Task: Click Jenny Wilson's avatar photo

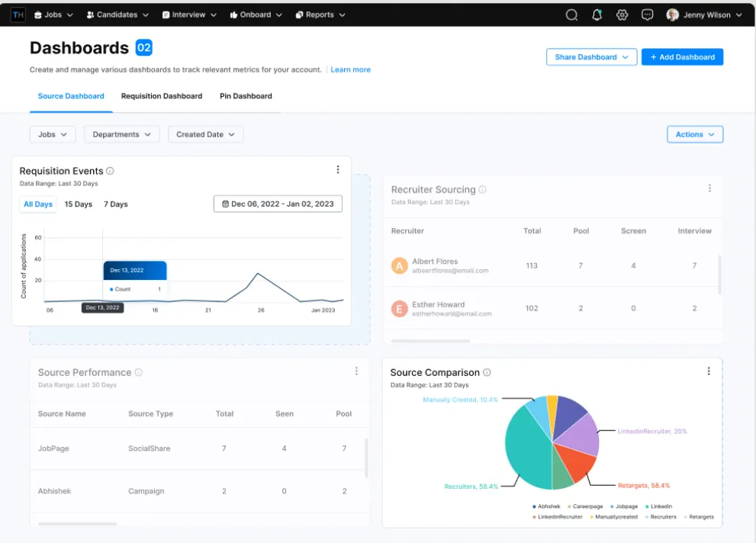Action: click(673, 15)
